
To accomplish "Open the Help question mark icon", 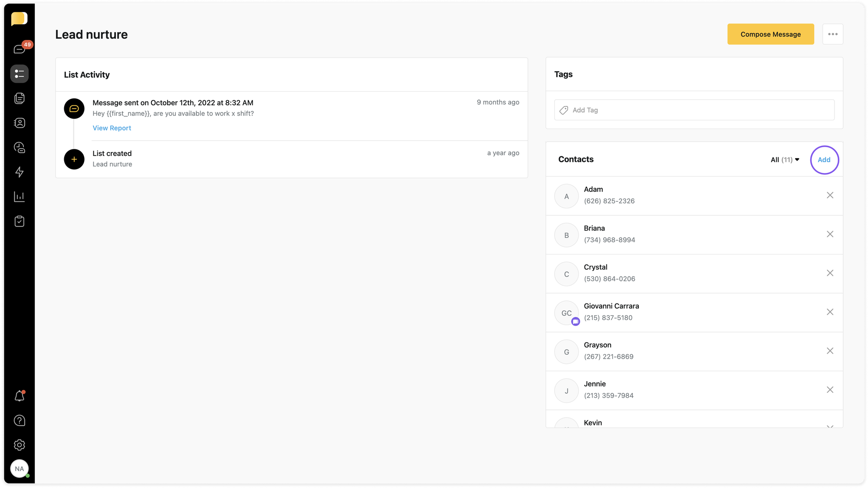I will point(20,420).
